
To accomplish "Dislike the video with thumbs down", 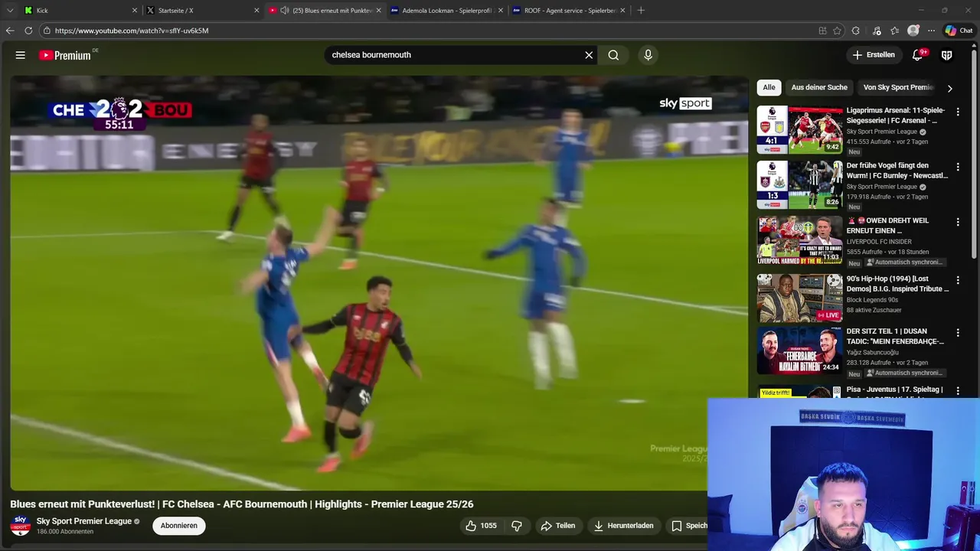I will click(517, 526).
